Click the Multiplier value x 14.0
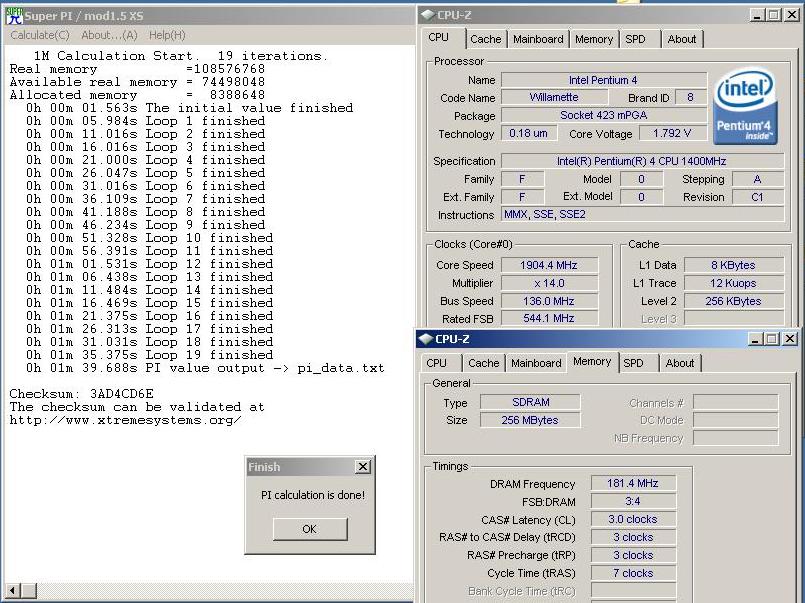The height and width of the screenshot is (603, 805). click(549, 283)
